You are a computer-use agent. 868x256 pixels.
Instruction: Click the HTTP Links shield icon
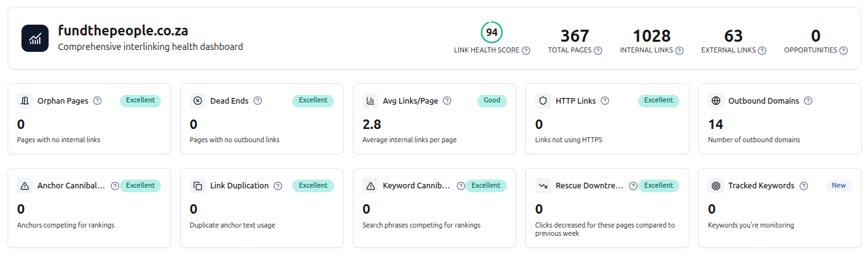(543, 101)
